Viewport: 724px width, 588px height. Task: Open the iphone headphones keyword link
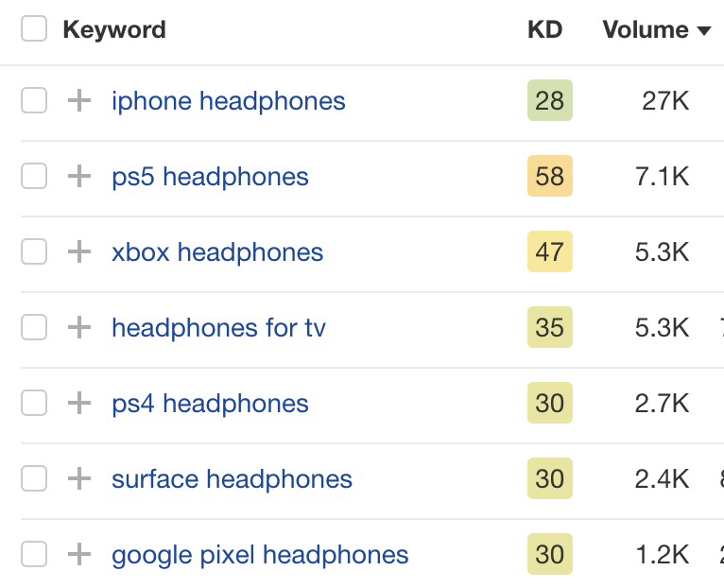(x=229, y=101)
